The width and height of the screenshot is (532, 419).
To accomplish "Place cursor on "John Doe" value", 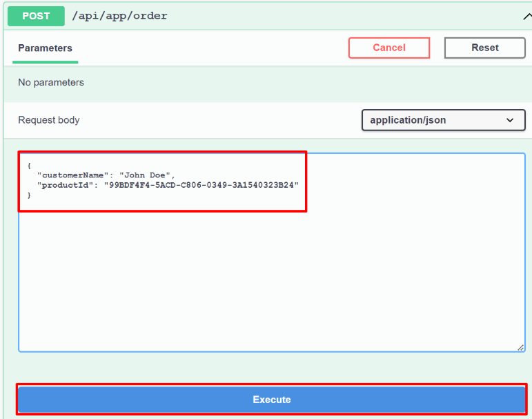I will (x=145, y=175).
